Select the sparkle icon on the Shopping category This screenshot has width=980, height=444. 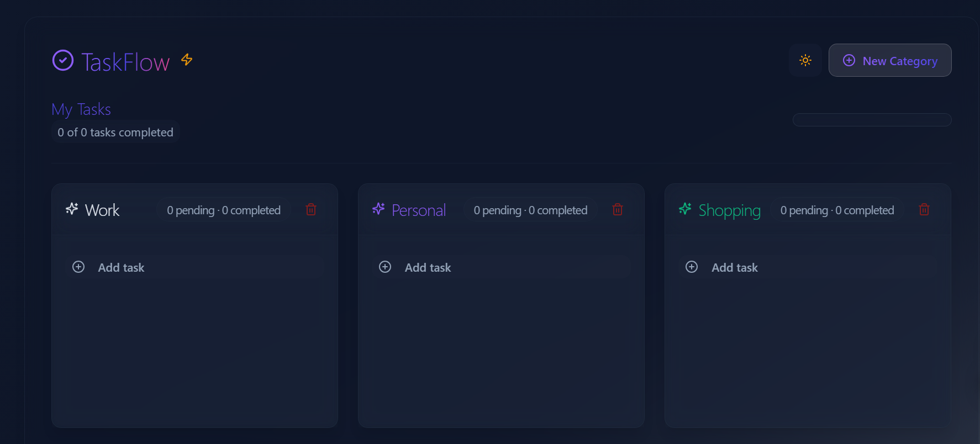pyautogui.click(x=685, y=210)
